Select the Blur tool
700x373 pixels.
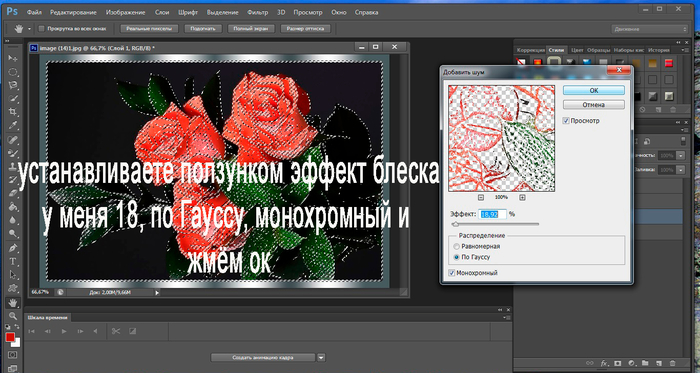point(13,220)
